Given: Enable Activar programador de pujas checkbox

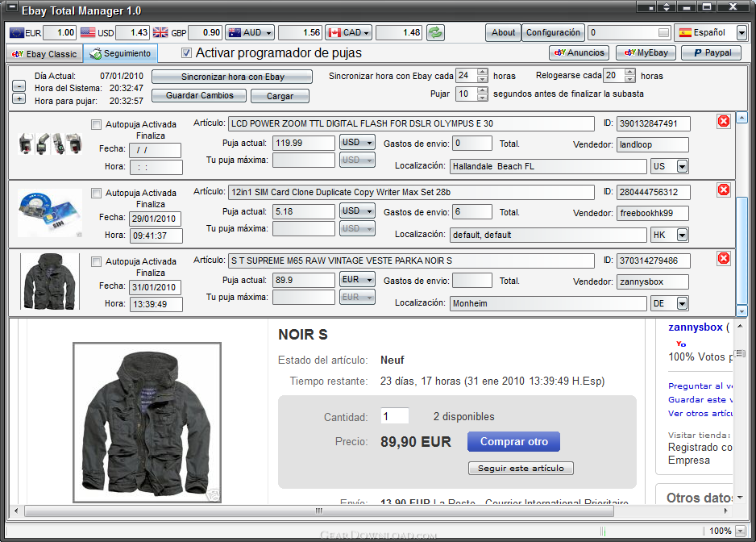Looking at the screenshot, I should click(x=187, y=53).
